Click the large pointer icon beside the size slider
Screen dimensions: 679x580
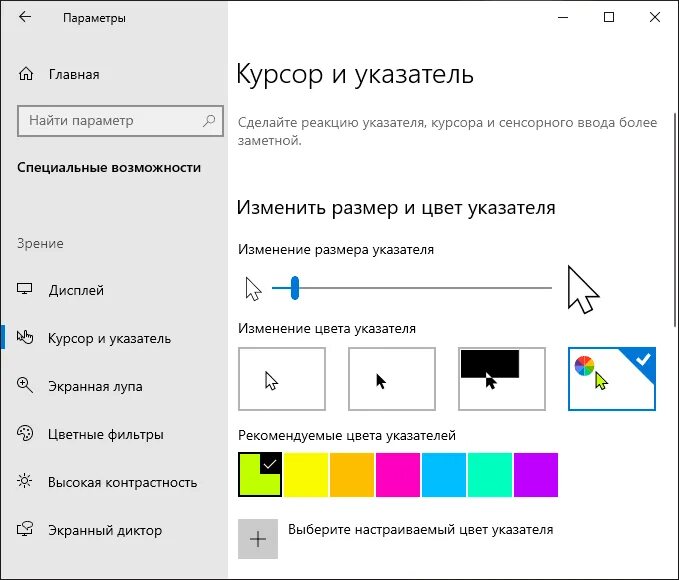[x=583, y=289]
